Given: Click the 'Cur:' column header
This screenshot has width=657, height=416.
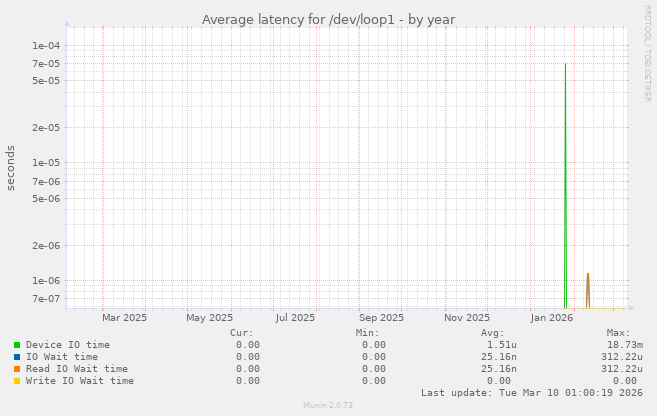Looking at the screenshot, I should coord(242,333).
